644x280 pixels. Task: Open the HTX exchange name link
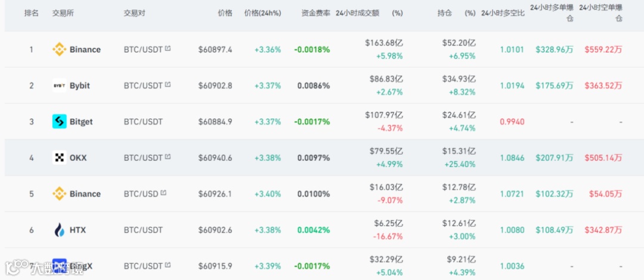(78, 230)
